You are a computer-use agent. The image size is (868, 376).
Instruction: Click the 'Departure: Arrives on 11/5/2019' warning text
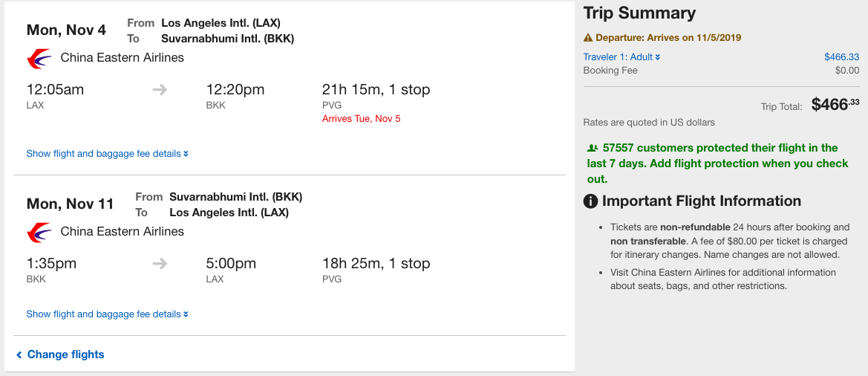(668, 38)
